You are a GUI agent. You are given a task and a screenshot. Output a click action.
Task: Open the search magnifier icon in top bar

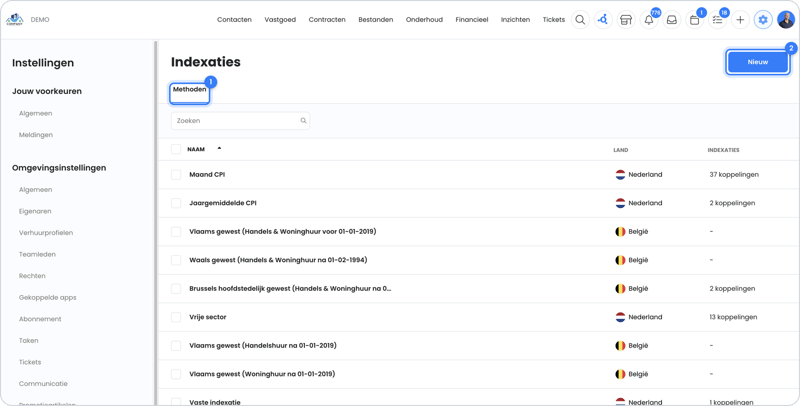pos(580,20)
